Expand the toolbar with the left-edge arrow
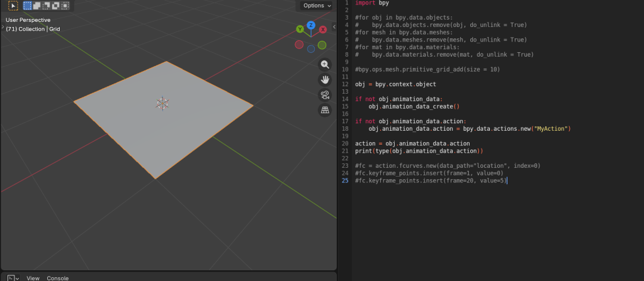This screenshot has height=281, width=644. [x=2, y=27]
